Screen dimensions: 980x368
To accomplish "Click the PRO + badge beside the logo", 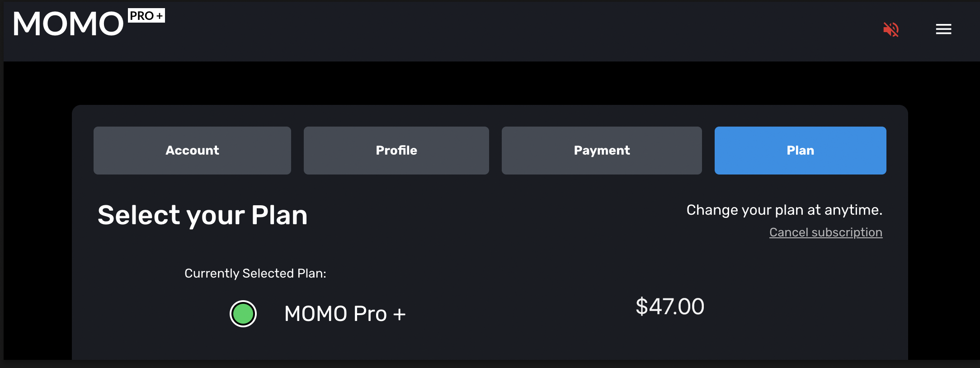I will tap(146, 16).
